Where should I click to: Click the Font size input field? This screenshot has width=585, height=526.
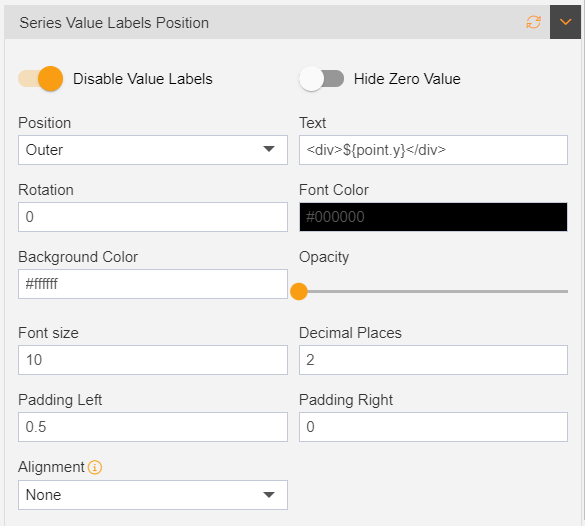point(153,360)
